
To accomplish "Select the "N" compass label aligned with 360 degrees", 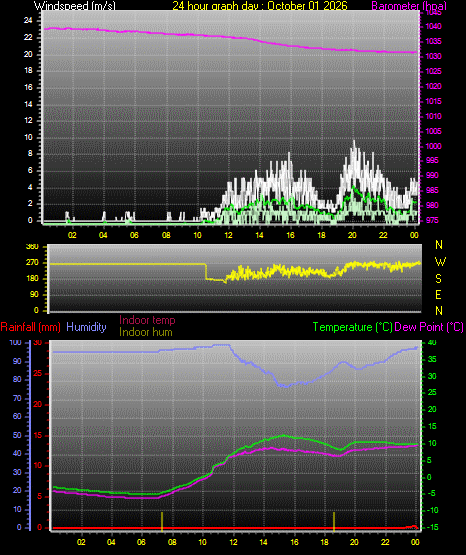I will click(x=439, y=245).
